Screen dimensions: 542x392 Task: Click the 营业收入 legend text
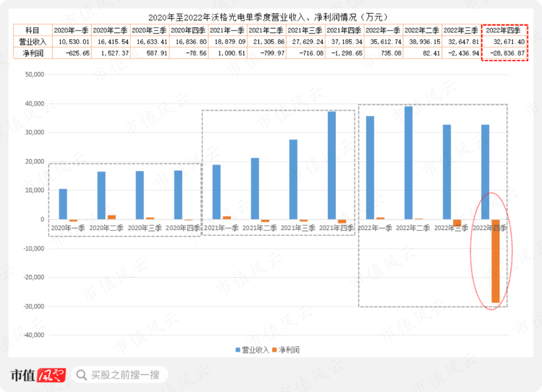255,350
